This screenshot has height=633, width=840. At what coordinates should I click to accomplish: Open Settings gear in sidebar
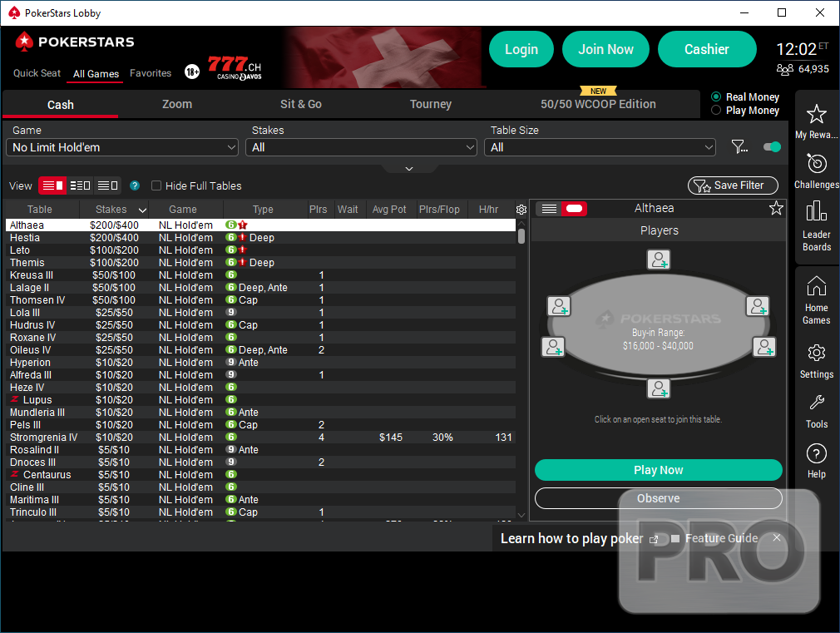816,353
